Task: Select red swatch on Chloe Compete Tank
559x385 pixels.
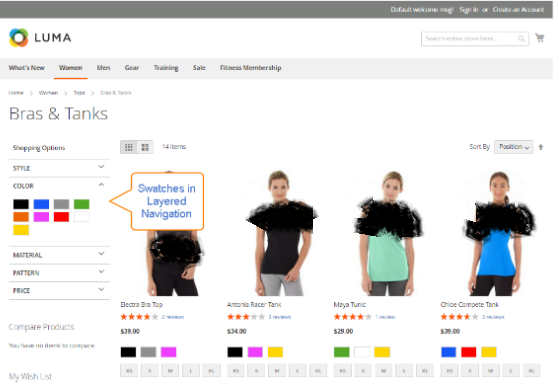Action: pos(468,352)
